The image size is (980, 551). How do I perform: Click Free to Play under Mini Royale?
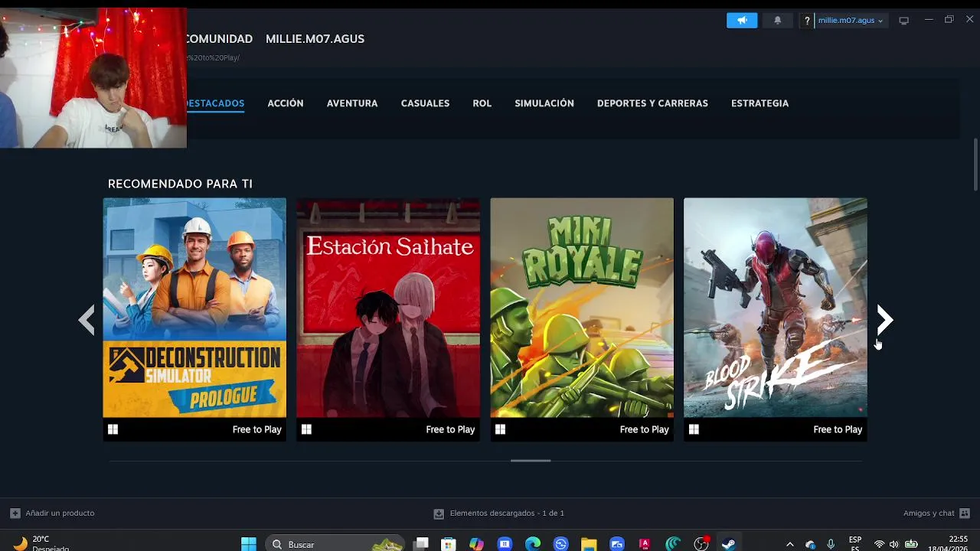point(644,429)
